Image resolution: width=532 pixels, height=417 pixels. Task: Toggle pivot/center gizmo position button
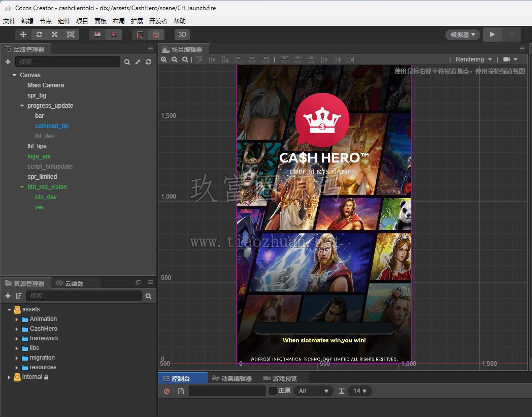tap(97, 35)
